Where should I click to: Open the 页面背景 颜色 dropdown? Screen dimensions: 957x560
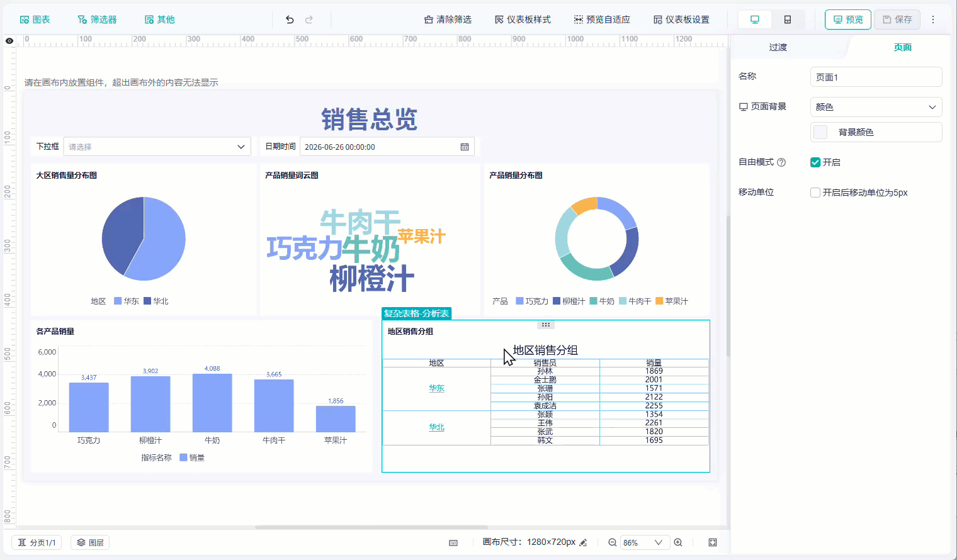pyautogui.click(x=876, y=107)
